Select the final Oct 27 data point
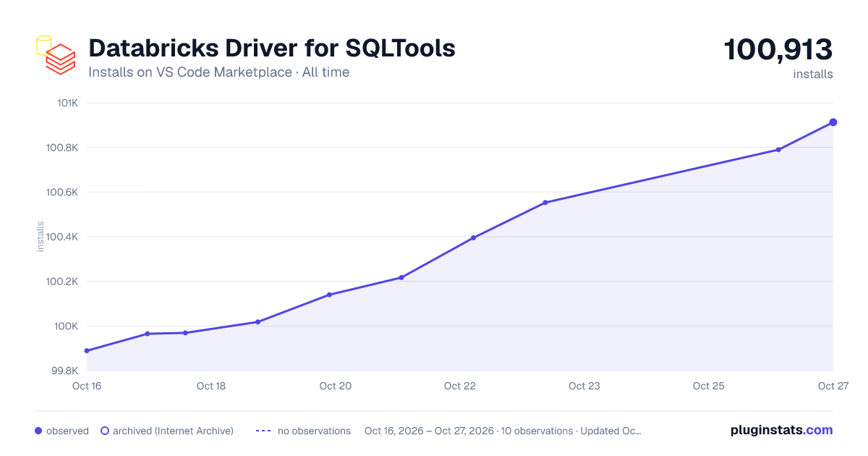Viewport: 868px width, 456px height. pos(833,122)
